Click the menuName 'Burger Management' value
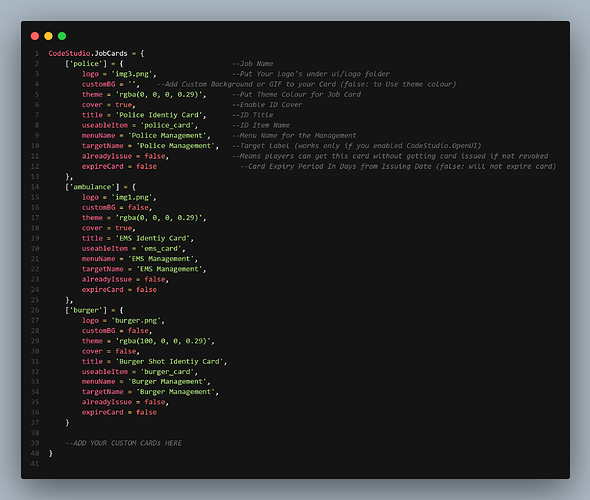The height and width of the screenshot is (500, 590). click(167, 381)
